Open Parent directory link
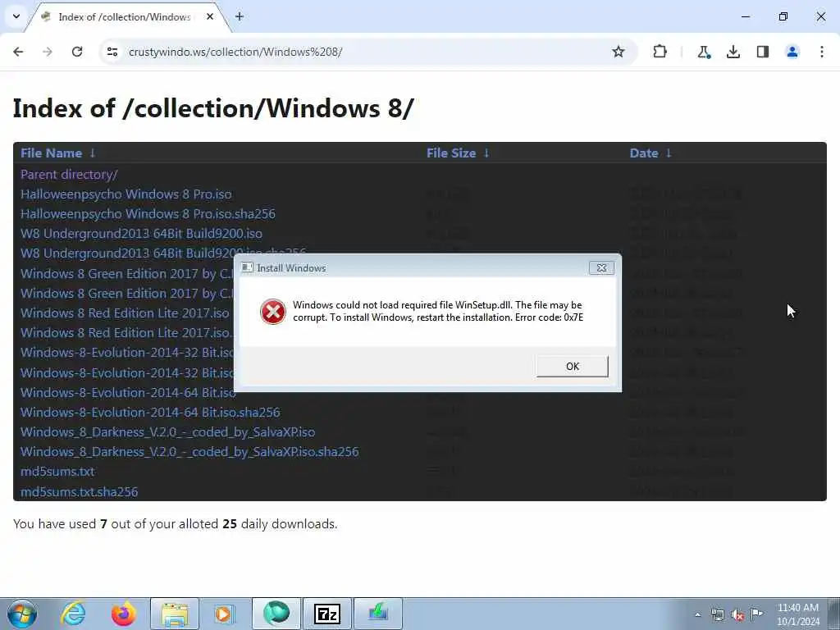The width and height of the screenshot is (840, 630). point(69,175)
